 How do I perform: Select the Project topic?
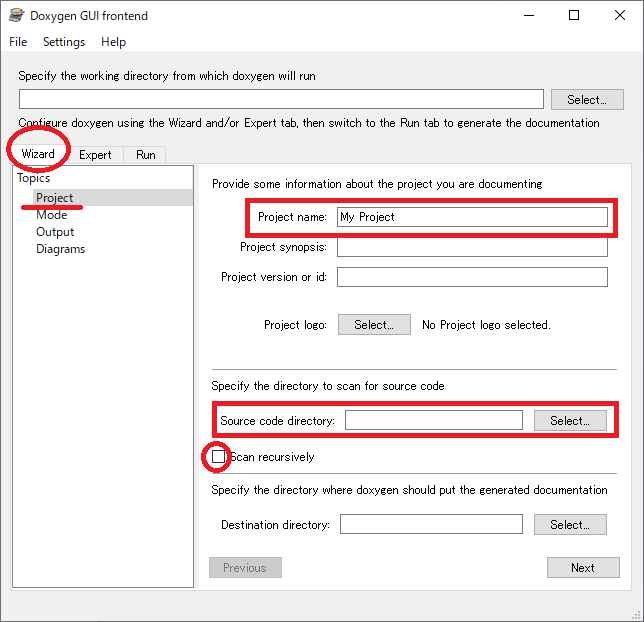pos(55,198)
